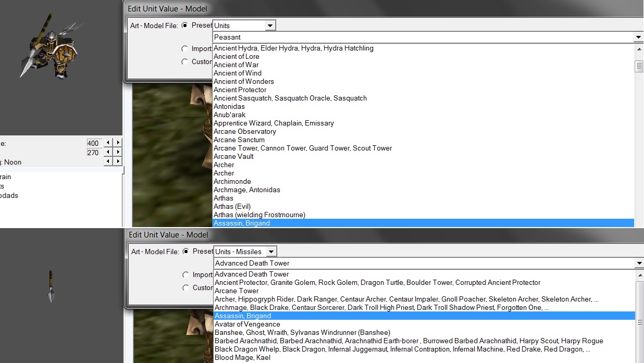The width and height of the screenshot is (644, 363).
Task: Select Assassin, Brigand in the Units list
Action: pyautogui.click(x=423, y=223)
